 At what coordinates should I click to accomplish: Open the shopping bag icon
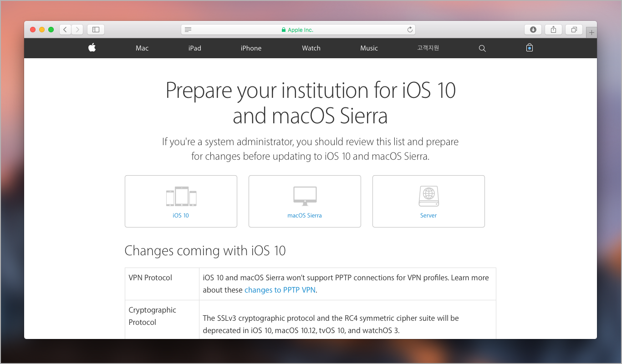pos(530,48)
